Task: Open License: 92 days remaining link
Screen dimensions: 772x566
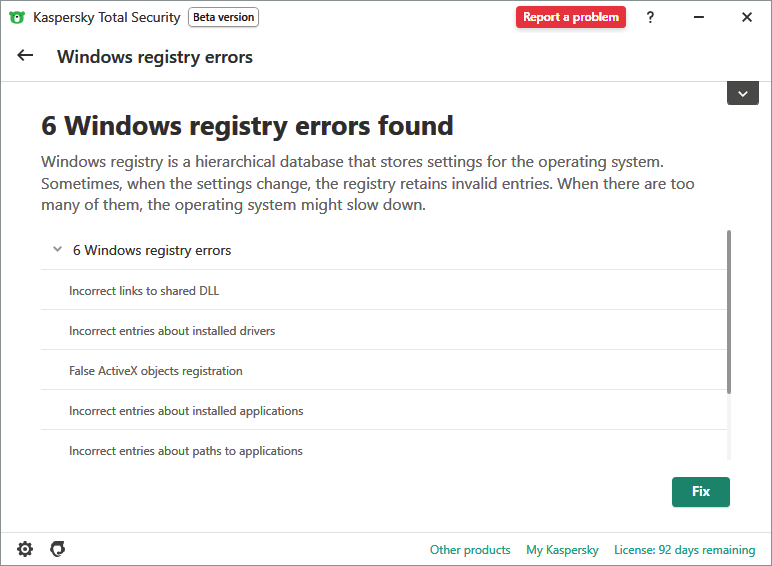Action: [684, 550]
